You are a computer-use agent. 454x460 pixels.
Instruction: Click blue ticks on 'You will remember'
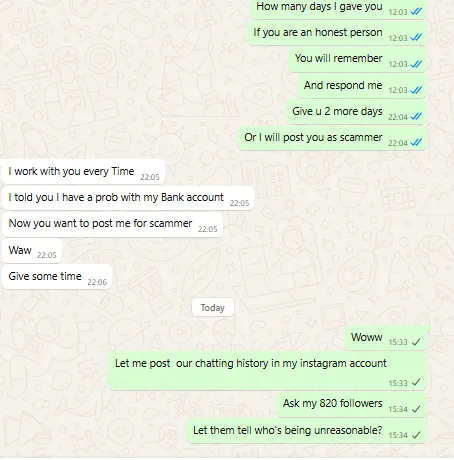[x=416, y=64]
